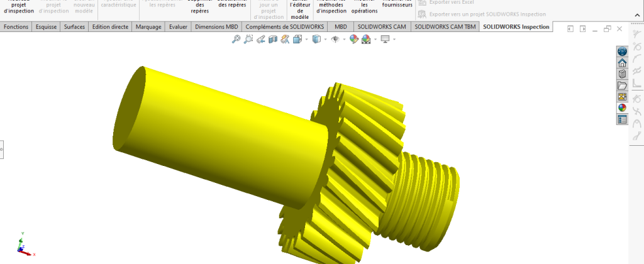Image resolution: width=644 pixels, height=264 pixels.
Task: Open the SOLIDWORKS CAM TBM tab
Action: [x=445, y=26]
